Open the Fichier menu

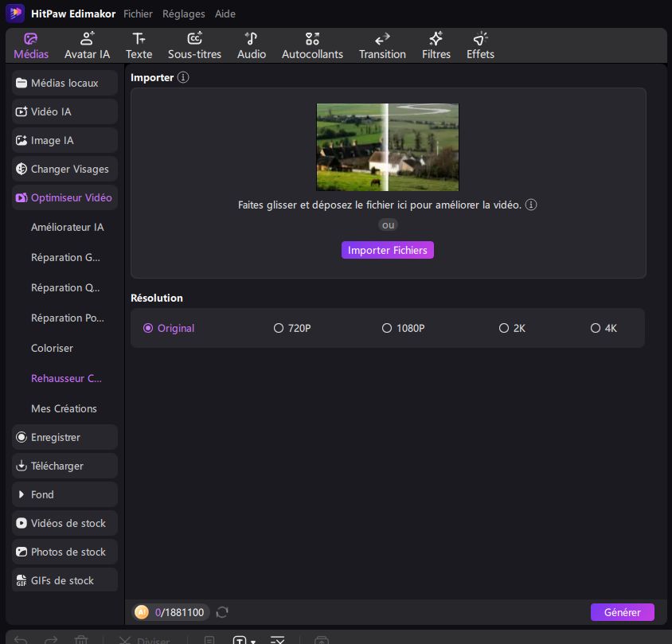[138, 14]
